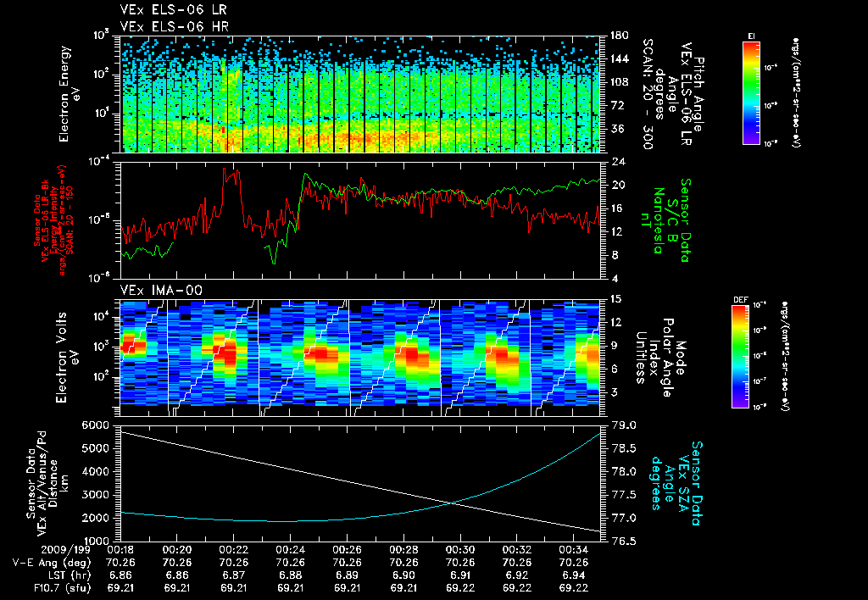
Task: Click the 36 pitch angle tick label
Action: (617, 129)
